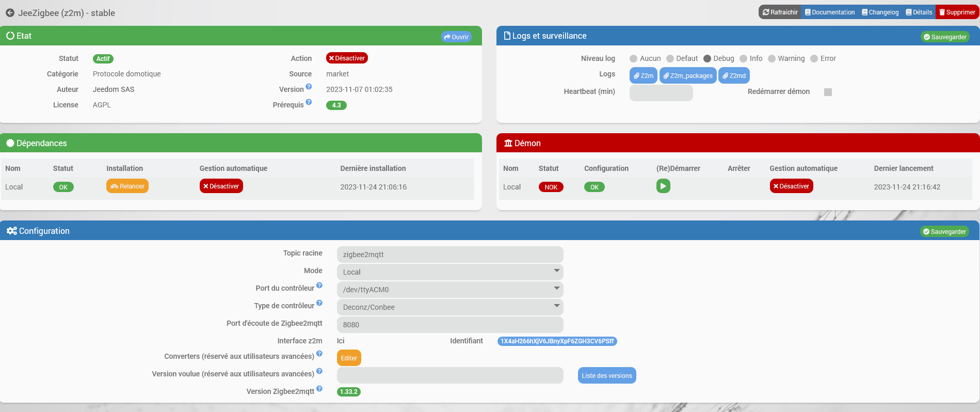Open the Changelog item in top bar

pos(880,12)
